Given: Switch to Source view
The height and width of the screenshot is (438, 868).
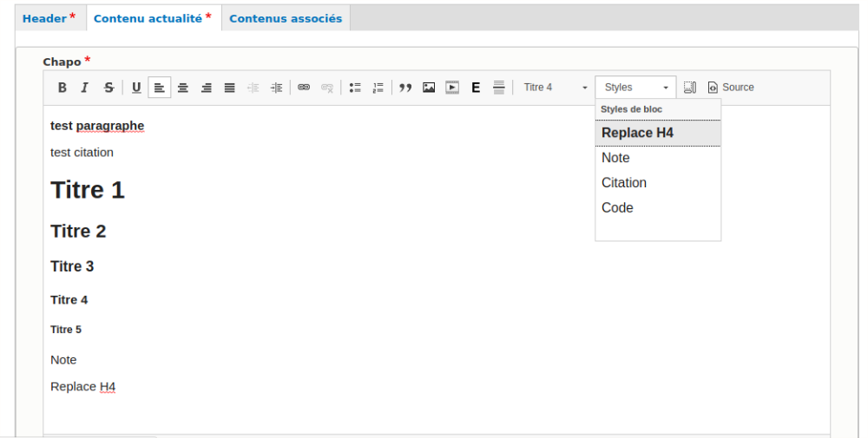Looking at the screenshot, I should 731,88.
